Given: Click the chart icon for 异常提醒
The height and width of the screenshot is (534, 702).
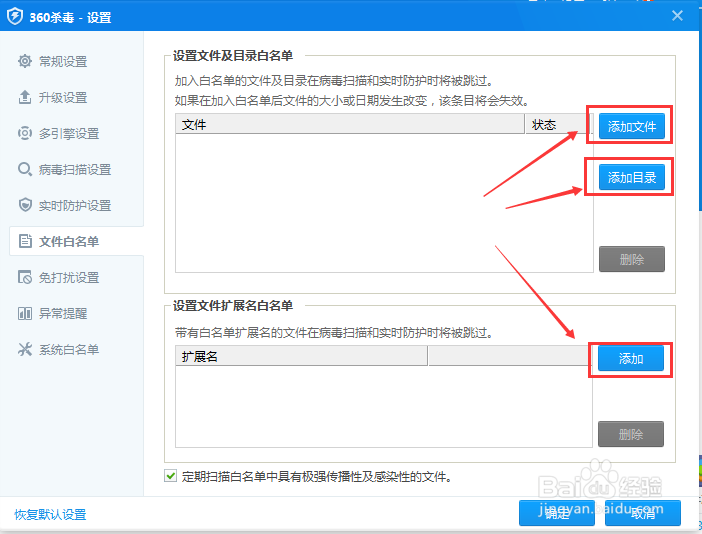Looking at the screenshot, I should pyautogui.click(x=25, y=313).
